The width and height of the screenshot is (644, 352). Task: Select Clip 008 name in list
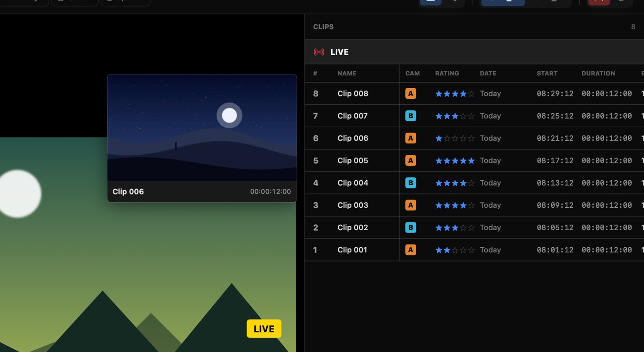(x=353, y=94)
